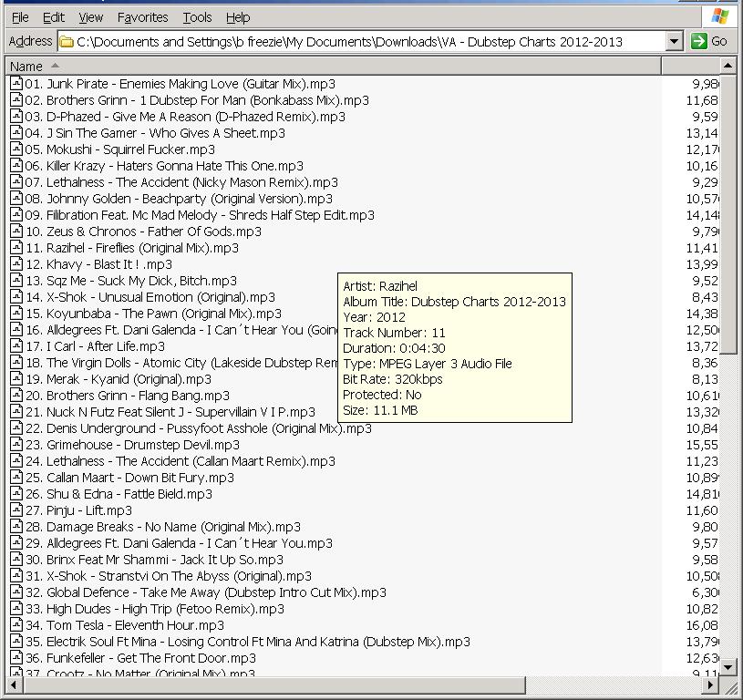Click the horizontal scrollbar left arrow
743x700 pixels.
click(15, 684)
